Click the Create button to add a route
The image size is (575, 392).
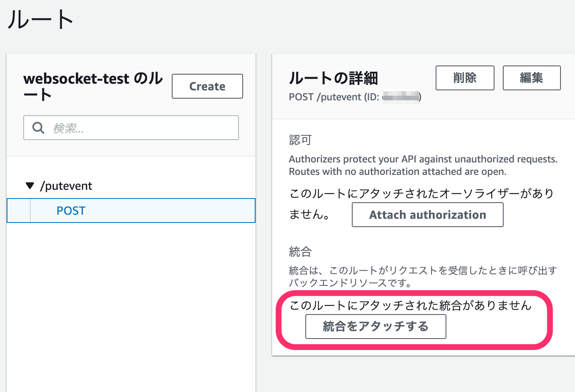click(207, 86)
